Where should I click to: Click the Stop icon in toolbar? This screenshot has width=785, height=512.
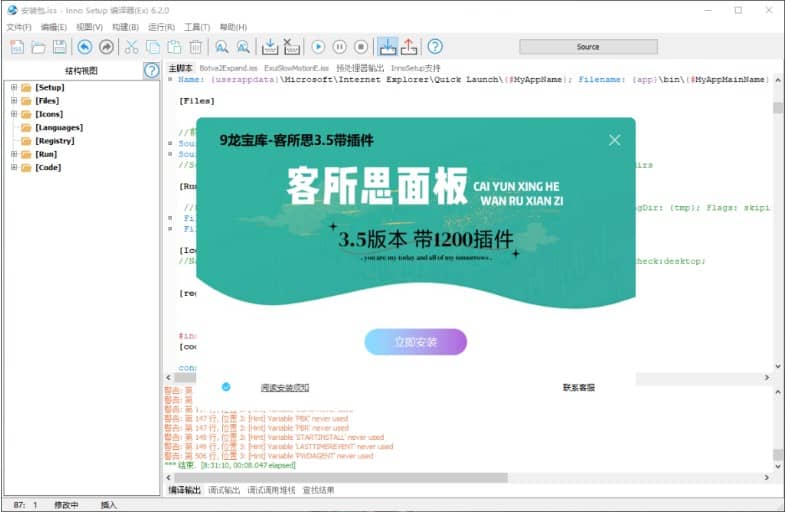pos(361,47)
